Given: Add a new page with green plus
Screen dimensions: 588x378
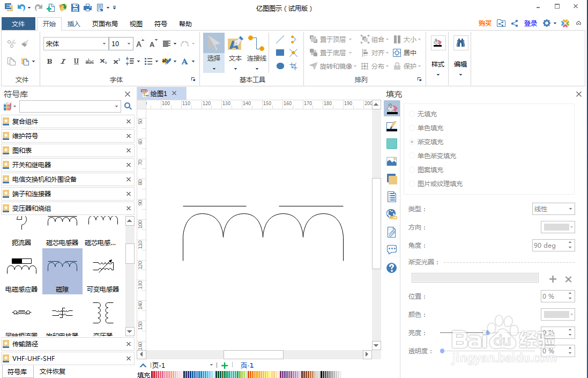Looking at the screenshot, I should [x=225, y=366].
